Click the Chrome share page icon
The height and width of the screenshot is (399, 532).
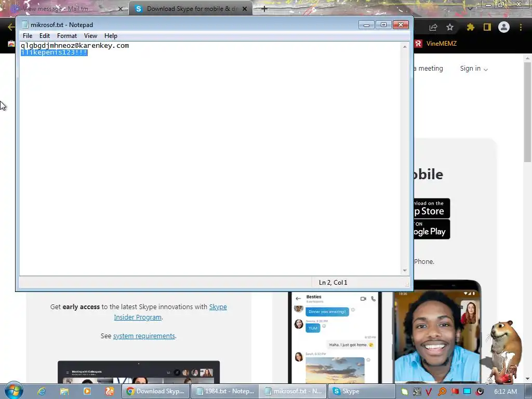click(433, 27)
